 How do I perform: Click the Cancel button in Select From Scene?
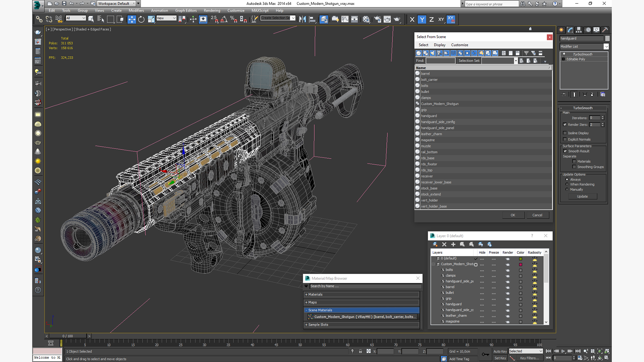[x=537, y=215]
